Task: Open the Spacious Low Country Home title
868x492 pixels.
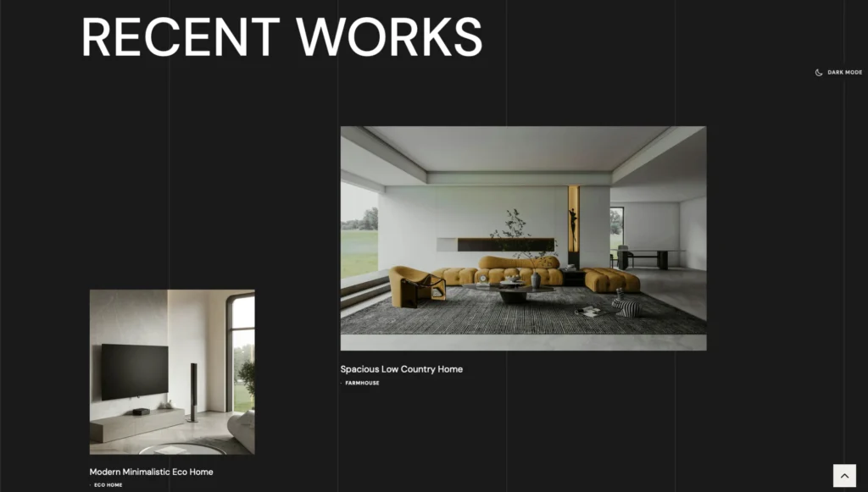Action: [401, 369]
